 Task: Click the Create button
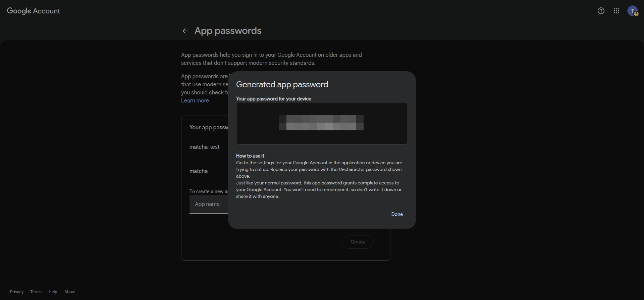(358, 242)
